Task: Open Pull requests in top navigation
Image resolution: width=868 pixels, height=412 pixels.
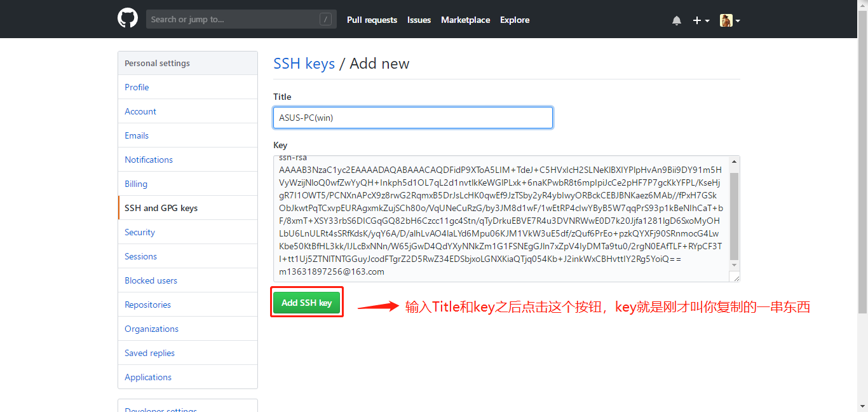Action: (372, 20)
